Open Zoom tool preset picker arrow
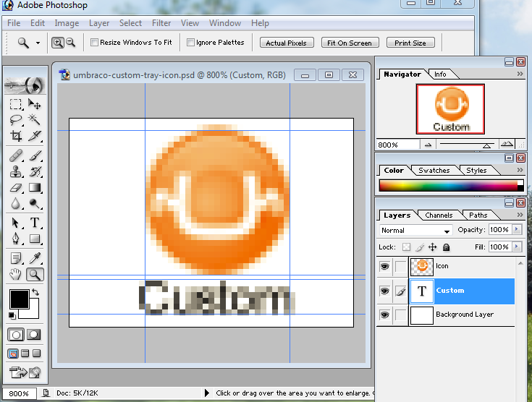 click(x=38, y=43)
